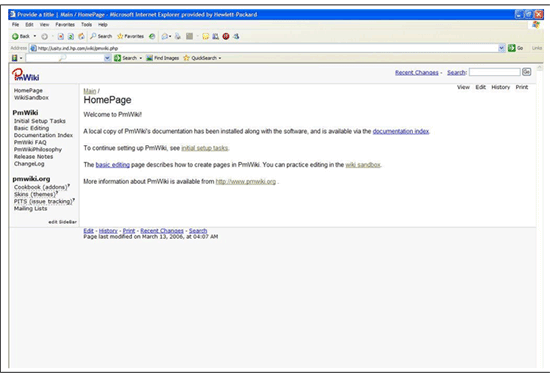Print the page with the printer icon
The image size is (550, 378).
point(178,36)
